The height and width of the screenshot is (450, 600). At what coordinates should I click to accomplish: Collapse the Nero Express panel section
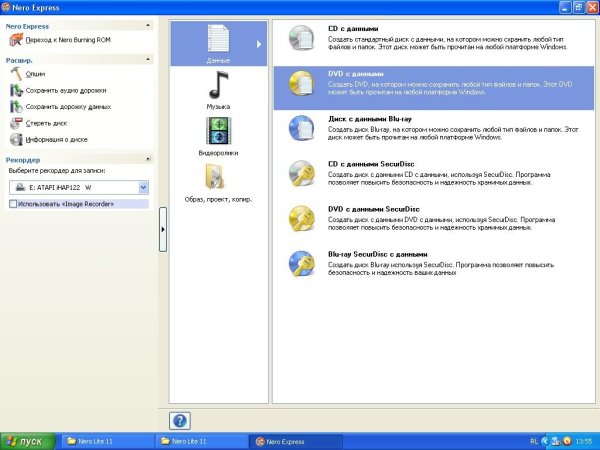tap(149, 23)
